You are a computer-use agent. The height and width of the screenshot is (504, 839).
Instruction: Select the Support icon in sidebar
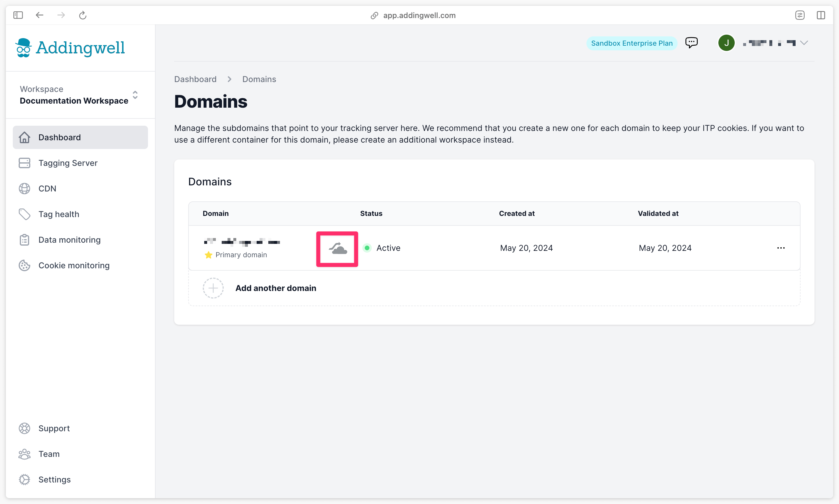pyautogui.click(x=24, y=429)
